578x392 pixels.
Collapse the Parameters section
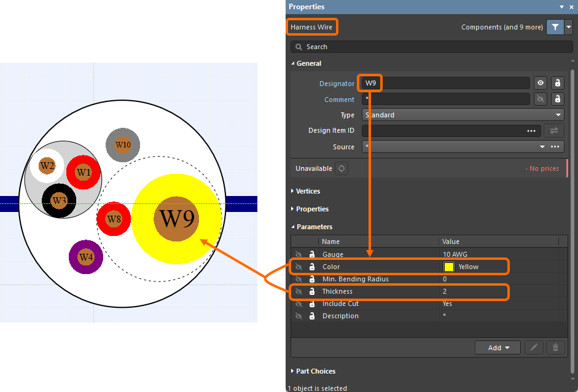click(x=293, y=227)
